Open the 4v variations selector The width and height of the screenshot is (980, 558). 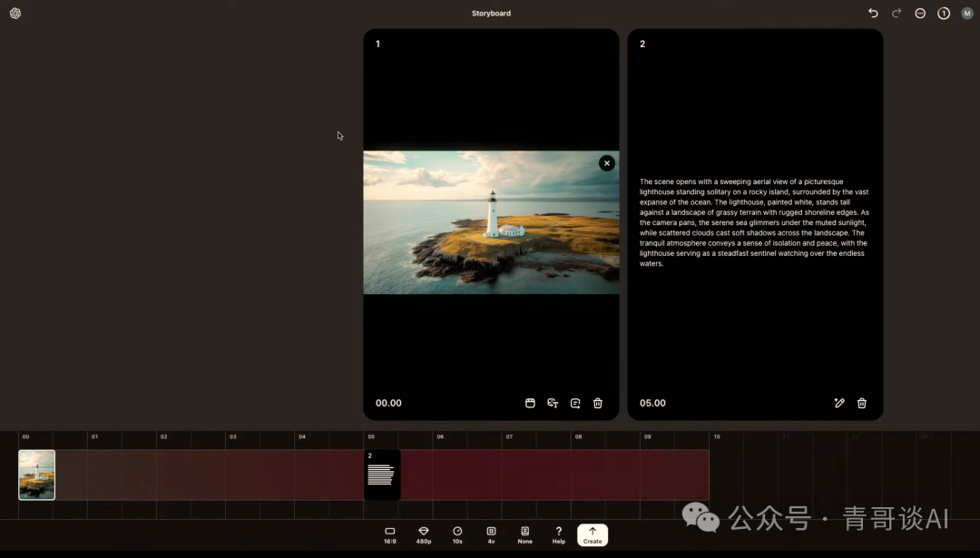(491, 534)
